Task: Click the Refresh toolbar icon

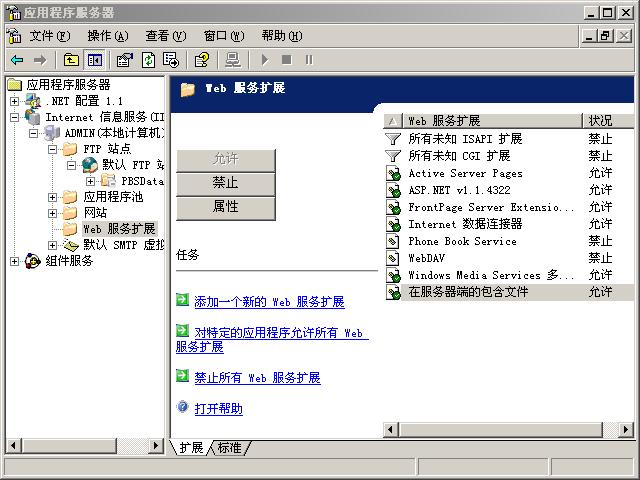Action: click(x=148, y=60)
